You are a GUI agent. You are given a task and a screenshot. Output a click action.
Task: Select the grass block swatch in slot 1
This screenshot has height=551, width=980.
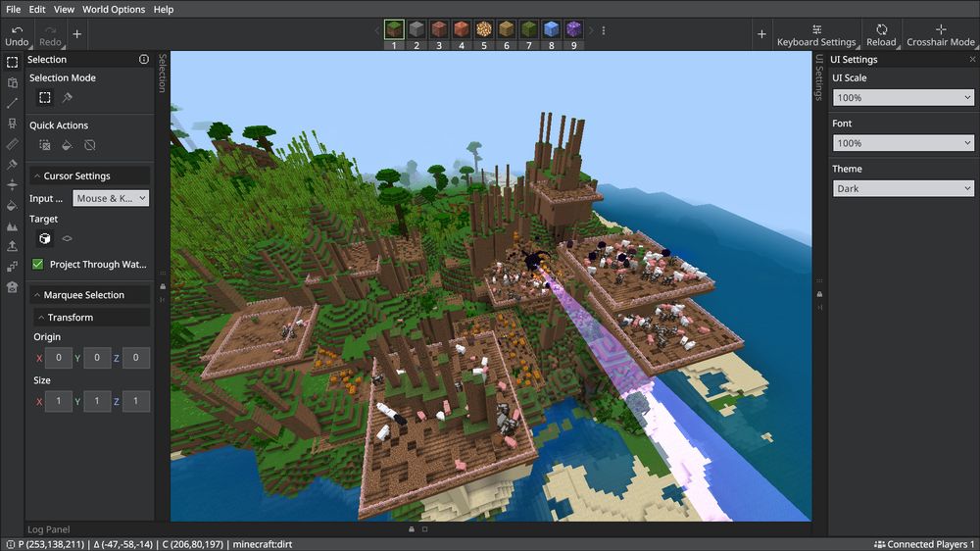click(394, 29)
